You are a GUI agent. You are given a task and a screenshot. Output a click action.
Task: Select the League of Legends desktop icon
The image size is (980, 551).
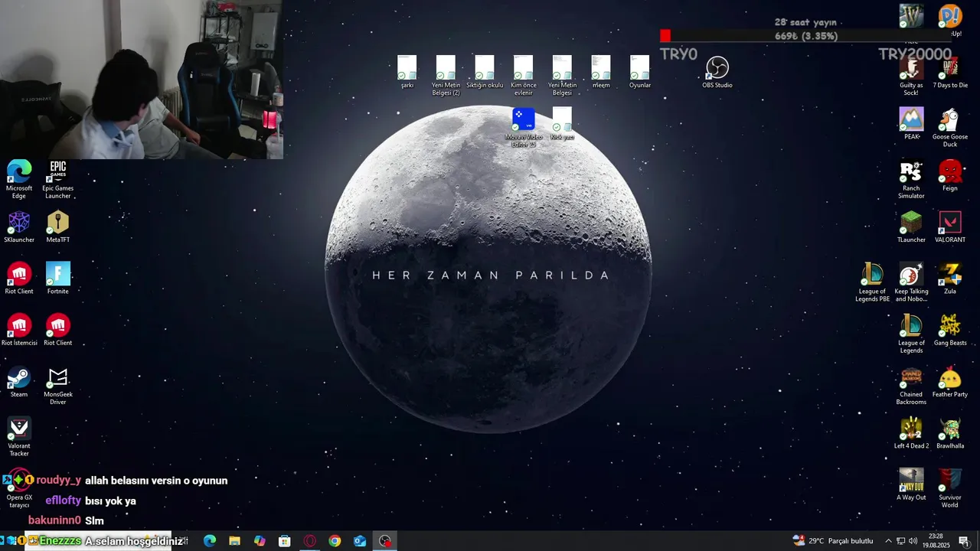pos(911,334)
